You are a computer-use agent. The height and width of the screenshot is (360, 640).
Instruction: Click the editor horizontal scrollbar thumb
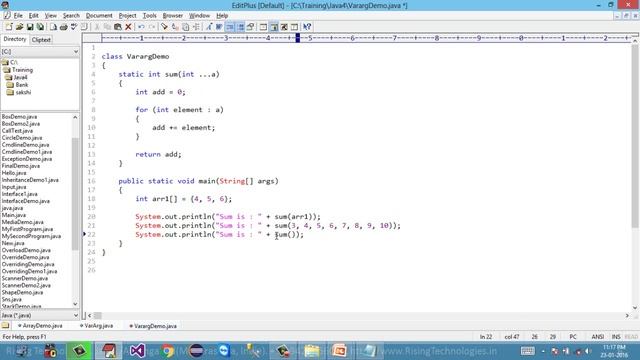coord(98,316)
